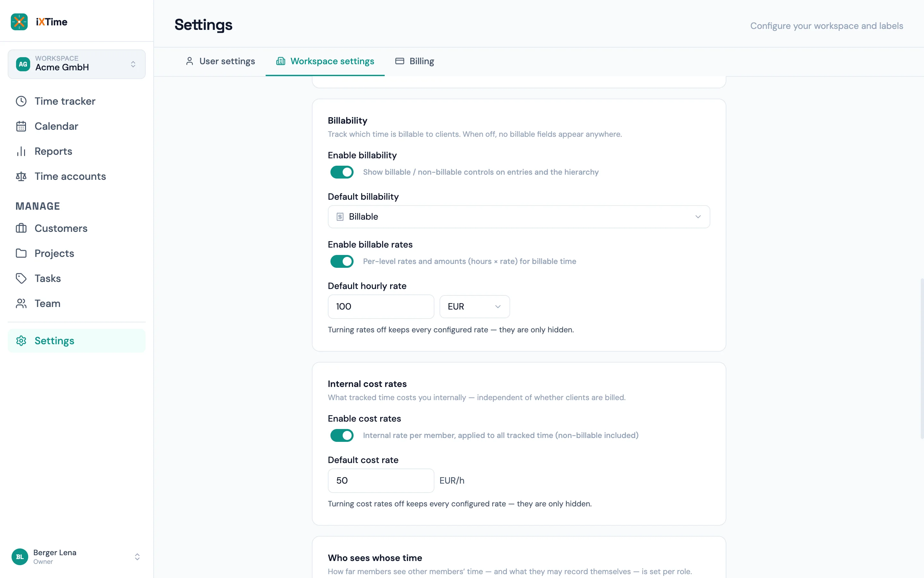924x578 pixels.
Task: Click the Billability section heading
Action: coord(347,120)
